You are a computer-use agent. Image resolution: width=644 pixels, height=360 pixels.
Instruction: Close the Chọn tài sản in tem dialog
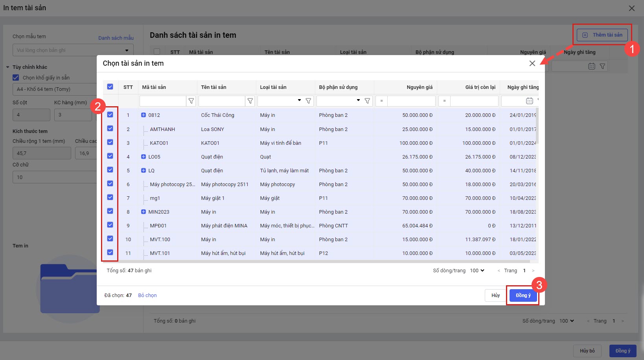[x=532, y=63]
